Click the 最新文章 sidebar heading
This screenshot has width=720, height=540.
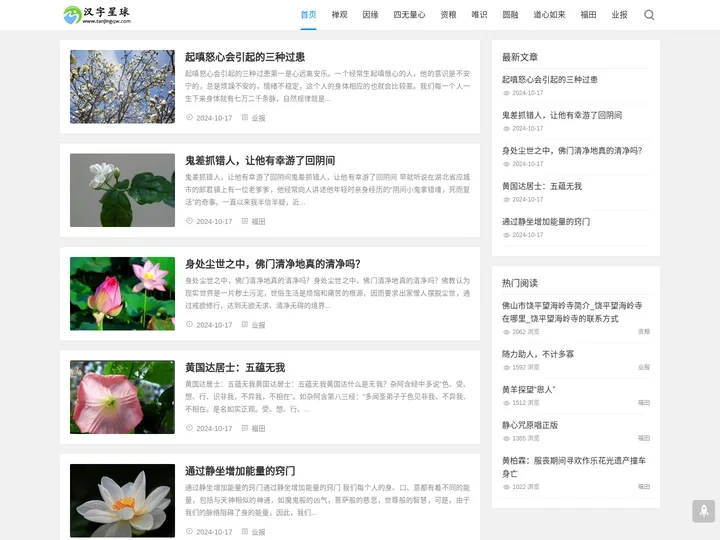pyautogui.click(x=519, y=57)
